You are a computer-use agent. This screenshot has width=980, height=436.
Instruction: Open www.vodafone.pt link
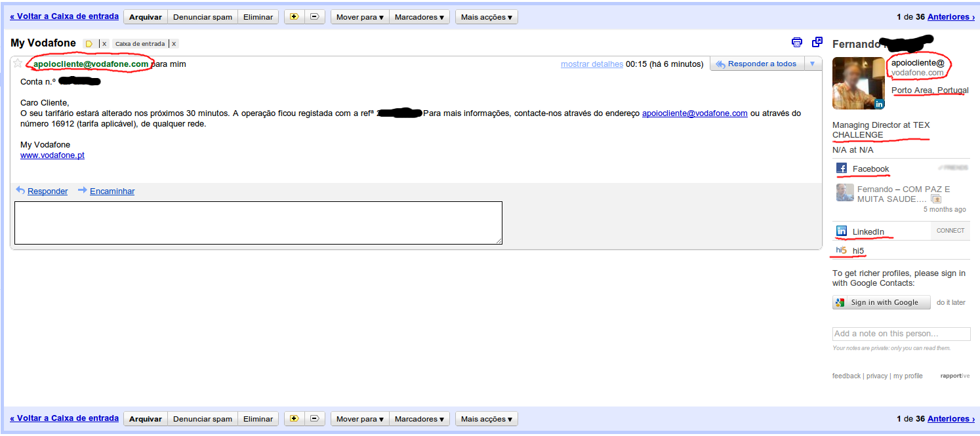52,155
